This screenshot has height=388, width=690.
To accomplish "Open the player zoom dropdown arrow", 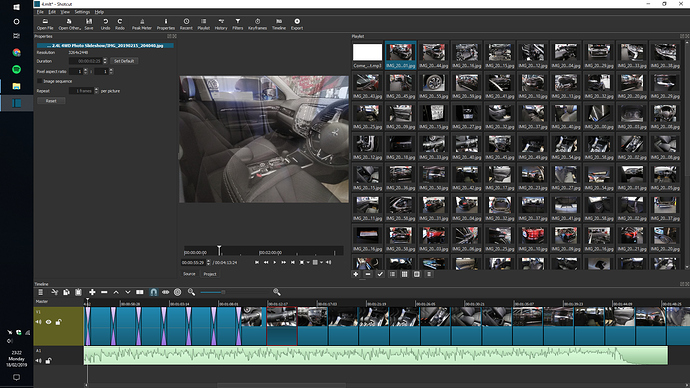I will (x=308, y=262).
